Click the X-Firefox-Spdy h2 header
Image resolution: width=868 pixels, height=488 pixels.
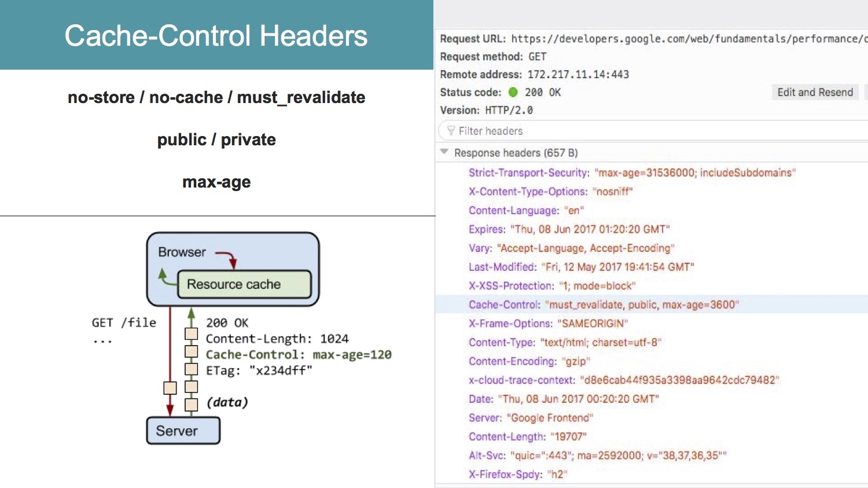[518, 474]
